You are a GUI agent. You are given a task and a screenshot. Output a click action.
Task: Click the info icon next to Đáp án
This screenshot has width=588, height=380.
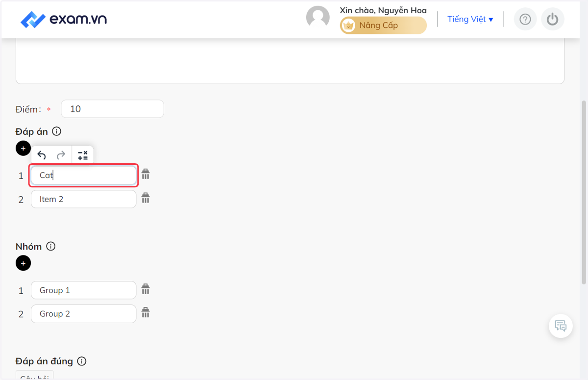click(57, 131)
